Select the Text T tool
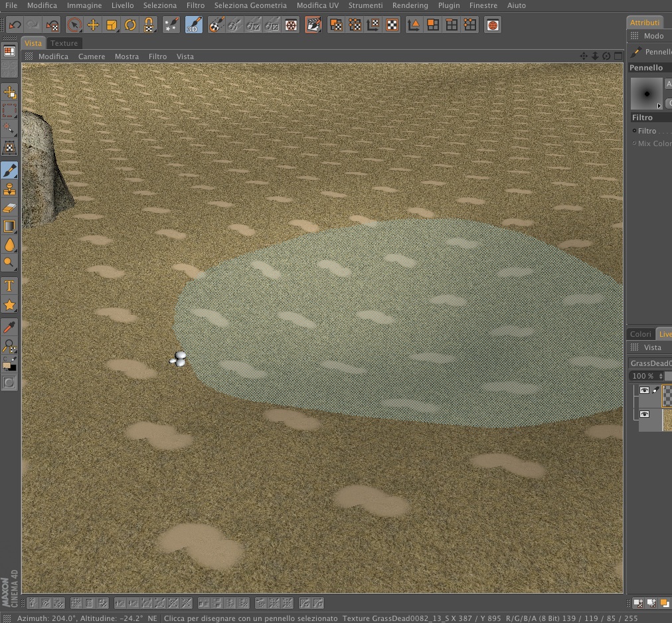The image size is (672, 623). pyautogui.click(x=9, y=286)
